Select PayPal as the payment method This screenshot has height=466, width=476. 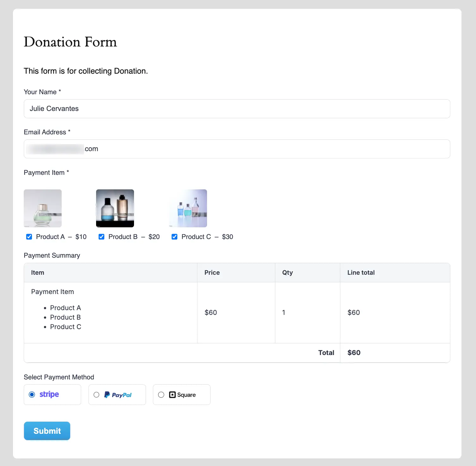tap(96, 395)
